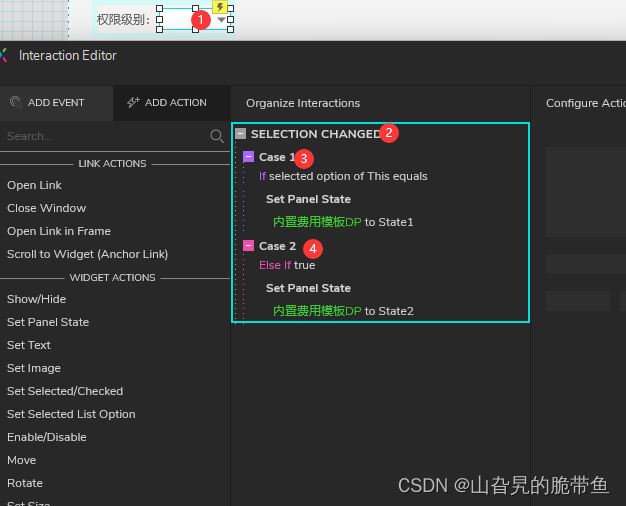Choose the Set Image action
This screenshot has height=506, width=626.
(34, 368)
